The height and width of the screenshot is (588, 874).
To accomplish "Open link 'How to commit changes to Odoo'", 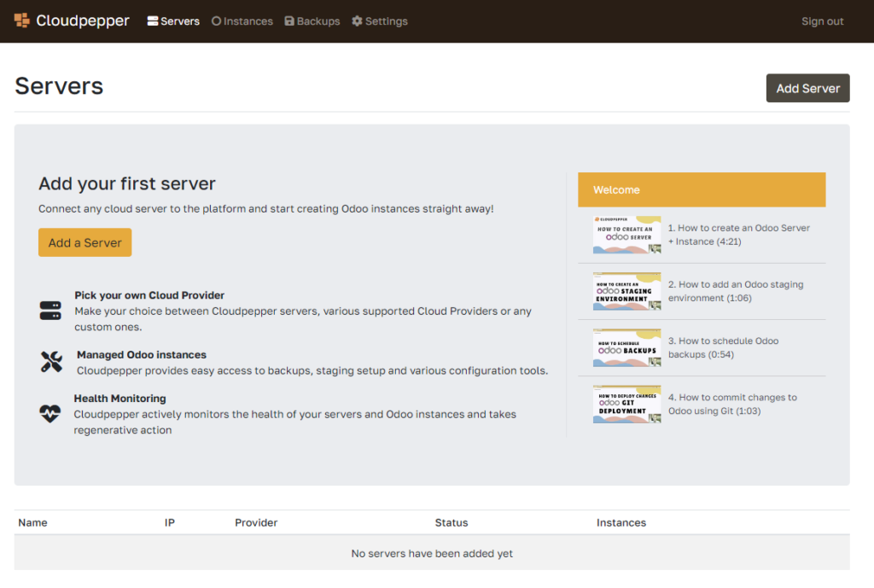I will click(732, 404).
